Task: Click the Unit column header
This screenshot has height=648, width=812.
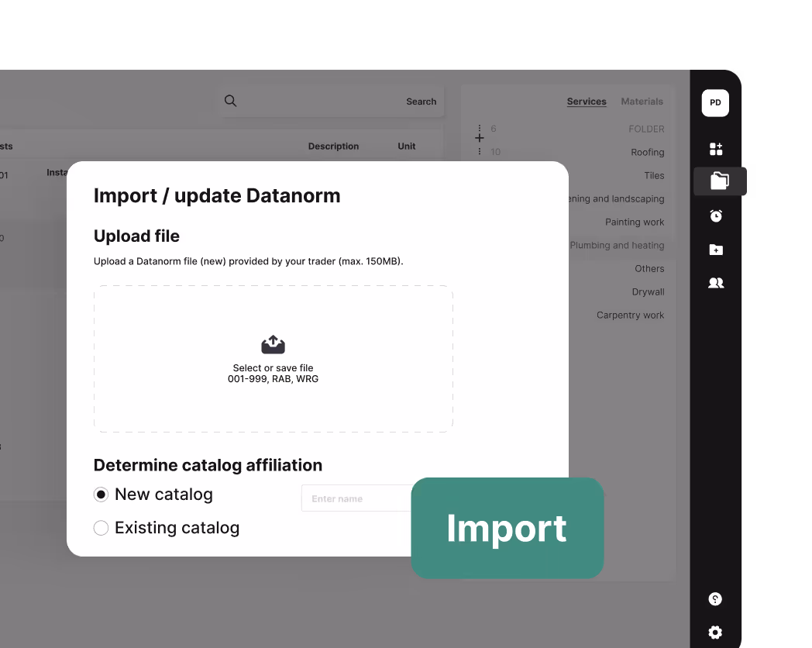Action: click(x=407, y=146)
